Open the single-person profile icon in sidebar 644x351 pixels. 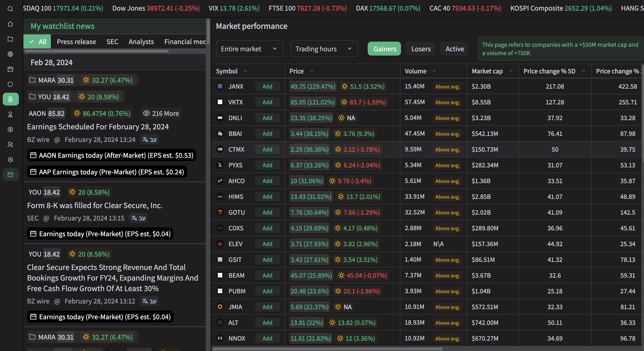click(x=10, y=115)
